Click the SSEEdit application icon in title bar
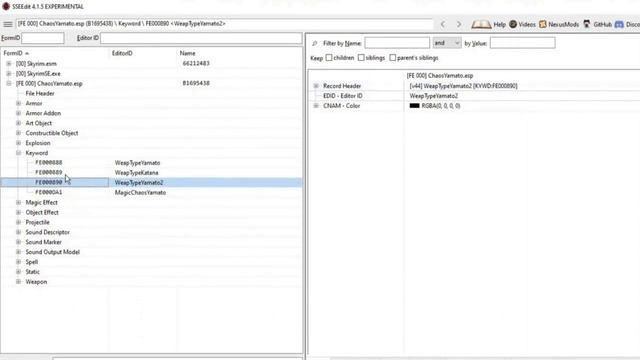Viewport: 640px width, 360px height. coord(6,7)
